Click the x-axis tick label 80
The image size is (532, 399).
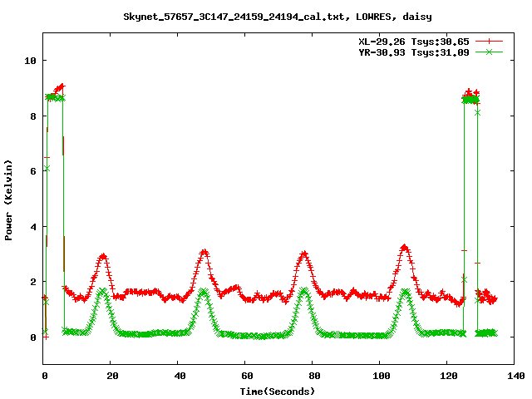click(314, 376)
